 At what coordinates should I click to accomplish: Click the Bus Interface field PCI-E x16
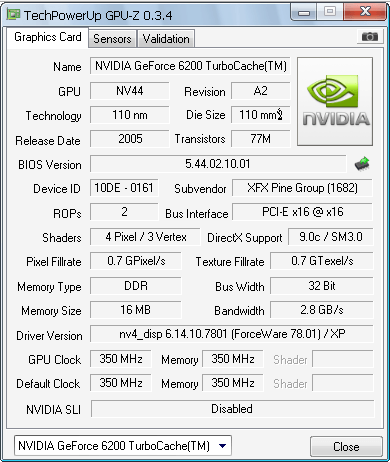(x=302, y=212)
